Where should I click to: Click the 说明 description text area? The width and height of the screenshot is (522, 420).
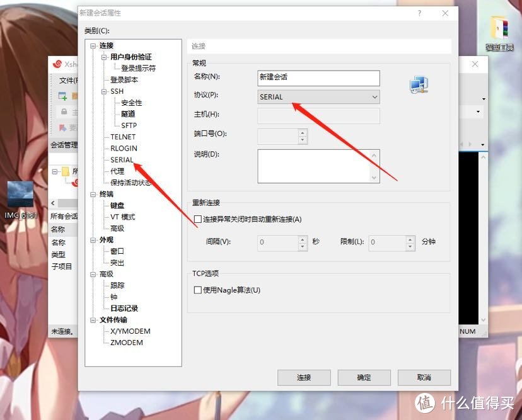(318, 166)
